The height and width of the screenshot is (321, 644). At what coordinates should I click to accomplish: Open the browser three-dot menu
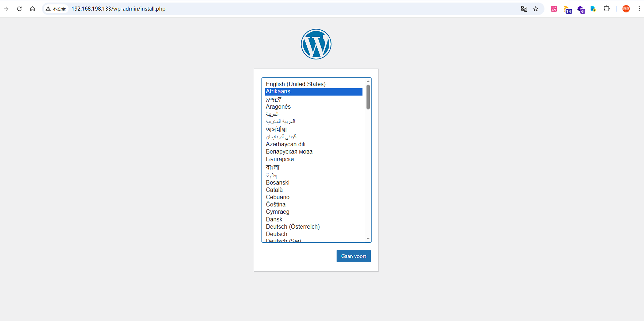(639, 9)
